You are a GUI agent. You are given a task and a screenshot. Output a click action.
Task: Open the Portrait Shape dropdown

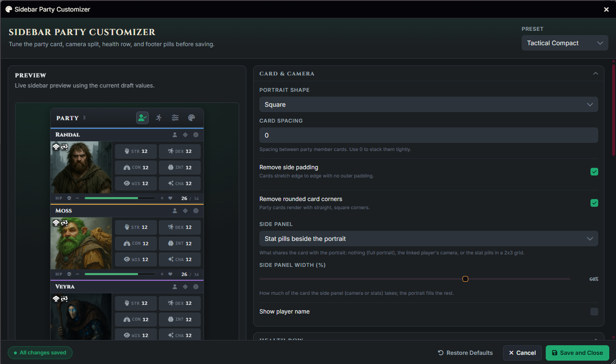click(x=429, y=104)
